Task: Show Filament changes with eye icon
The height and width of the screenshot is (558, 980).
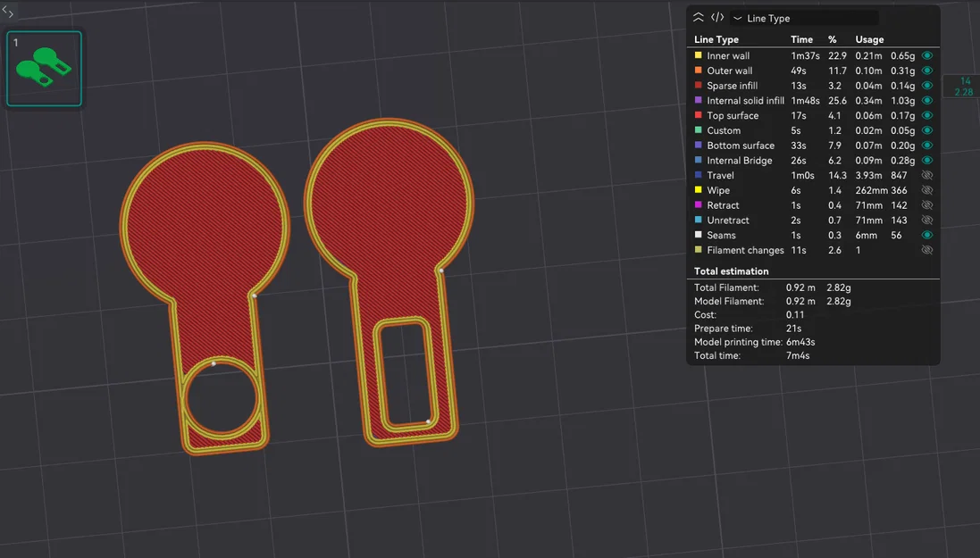Action: [927, 250]
